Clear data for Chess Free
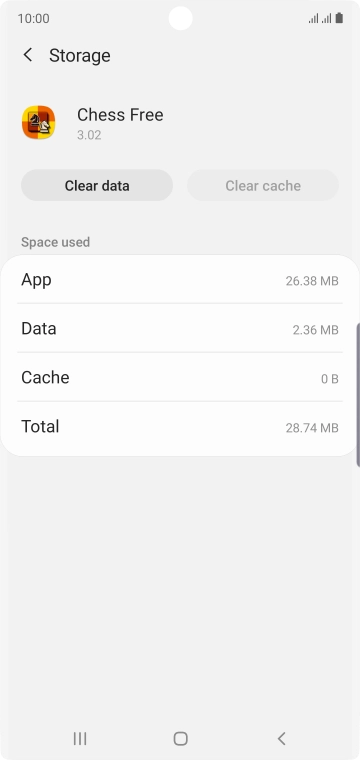Image resolution: width=360 pixels, height=760 pixels. pyautogui.click(x=97, y=185)
